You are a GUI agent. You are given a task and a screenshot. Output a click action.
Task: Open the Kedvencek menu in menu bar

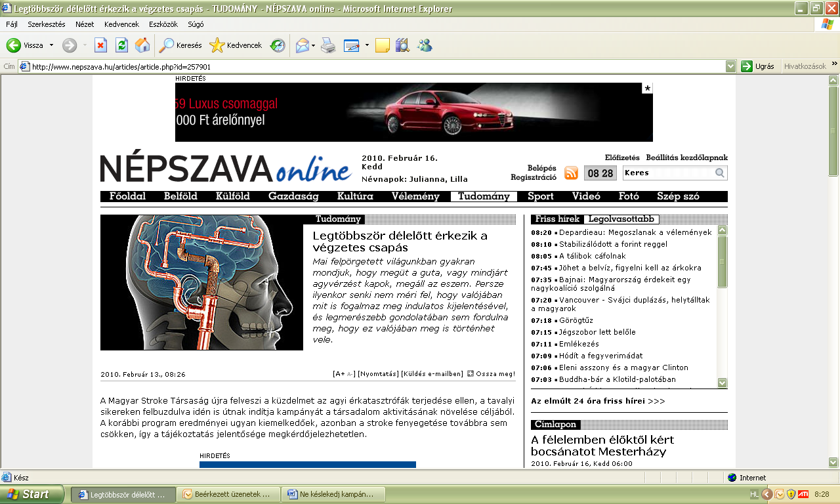click(x=121, y=24)
